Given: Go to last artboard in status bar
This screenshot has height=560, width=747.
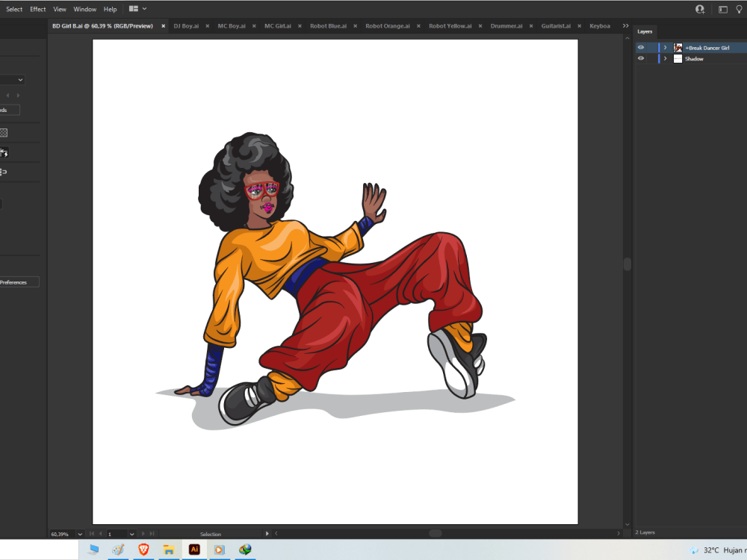Looking at the screenshot, I should [x=152, y=534].
